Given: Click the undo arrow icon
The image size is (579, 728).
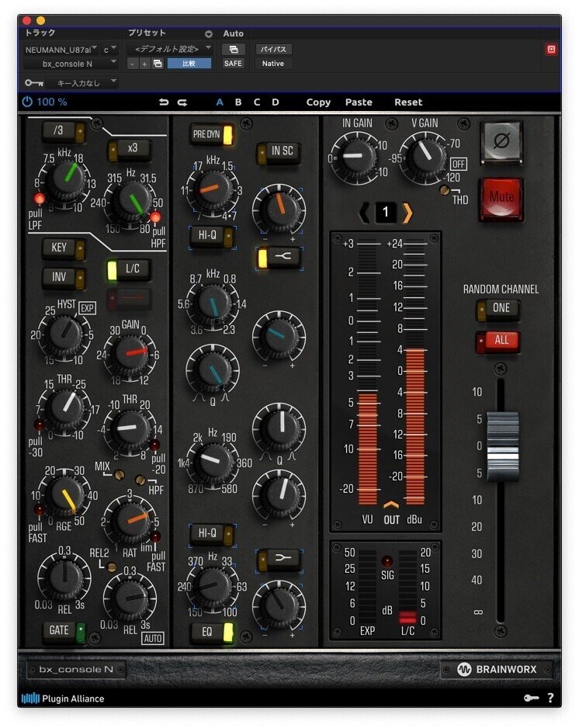Looking at the screenshot, I should pos(164,102).
